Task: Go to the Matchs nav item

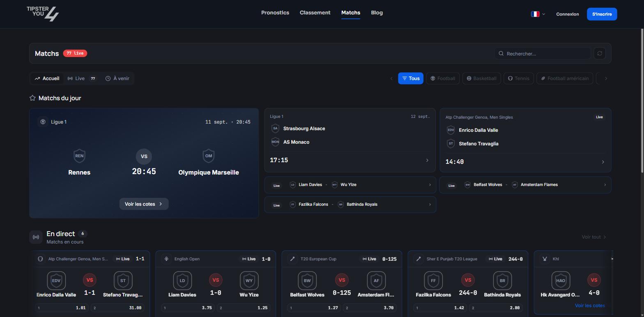Action: [351, 13]
